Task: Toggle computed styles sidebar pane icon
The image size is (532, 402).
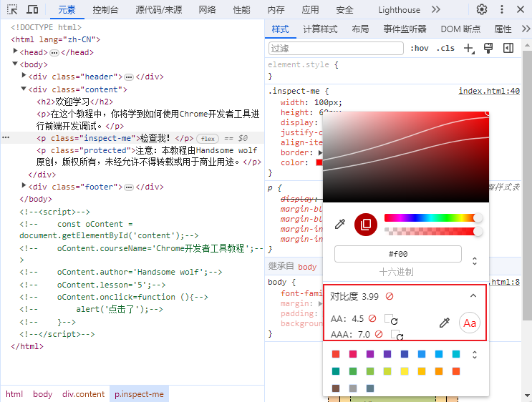Action: (508, 49)
